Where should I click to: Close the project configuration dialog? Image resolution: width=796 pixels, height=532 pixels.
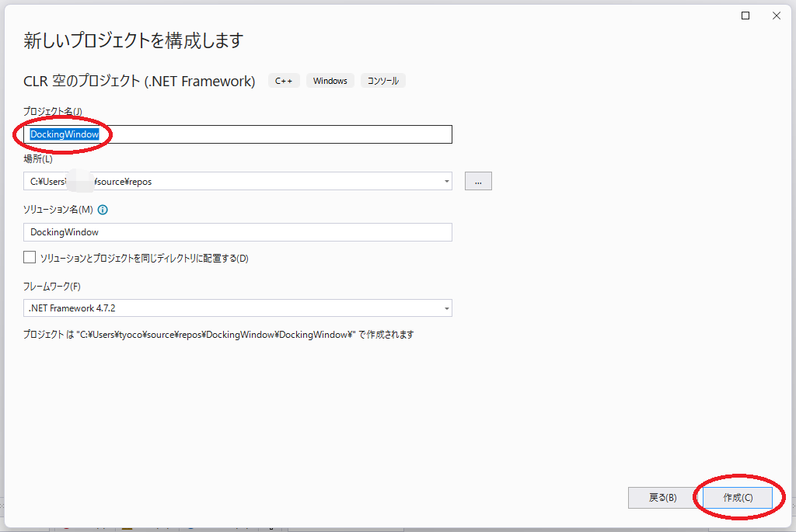(776, 16)
